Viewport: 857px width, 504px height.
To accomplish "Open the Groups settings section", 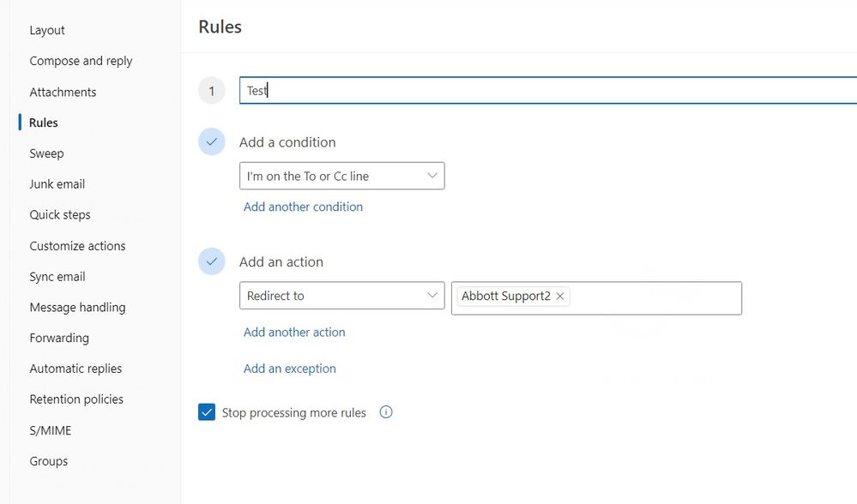I will (48, 461).
